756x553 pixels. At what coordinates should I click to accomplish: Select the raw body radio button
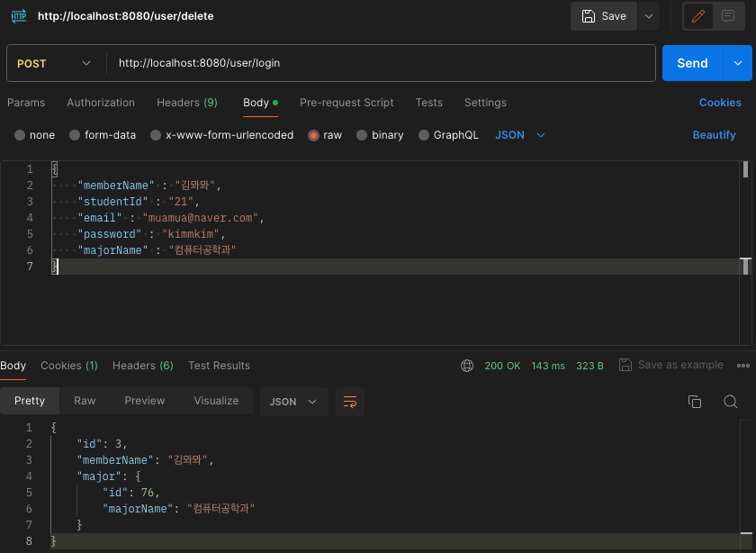(x=313, y=135)
